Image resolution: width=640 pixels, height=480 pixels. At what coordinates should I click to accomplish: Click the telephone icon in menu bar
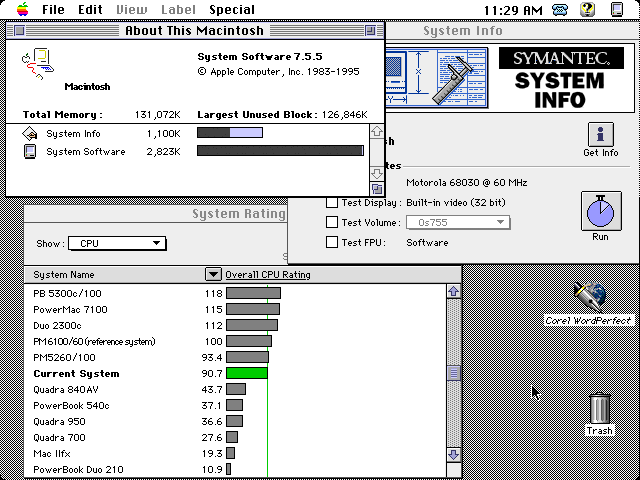(560, 9)
